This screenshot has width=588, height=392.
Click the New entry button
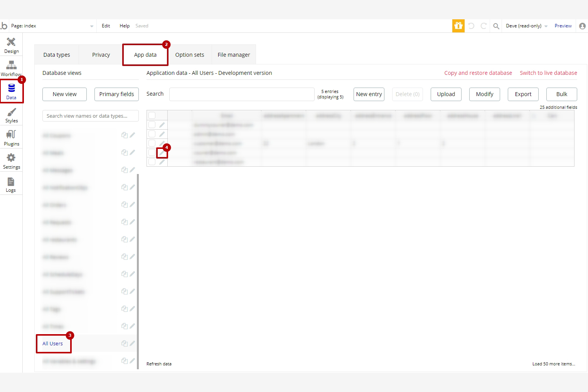coord(369,94)
